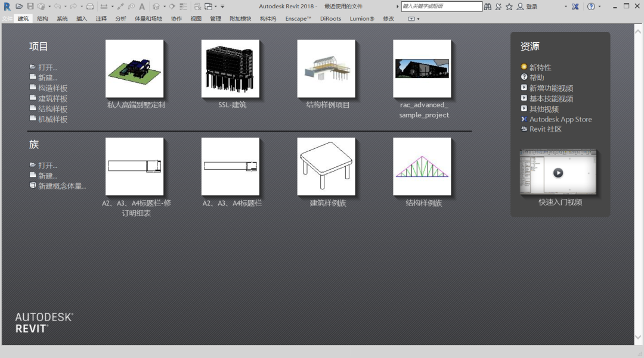Select the Text tool letter A icon

coord(142,7)
